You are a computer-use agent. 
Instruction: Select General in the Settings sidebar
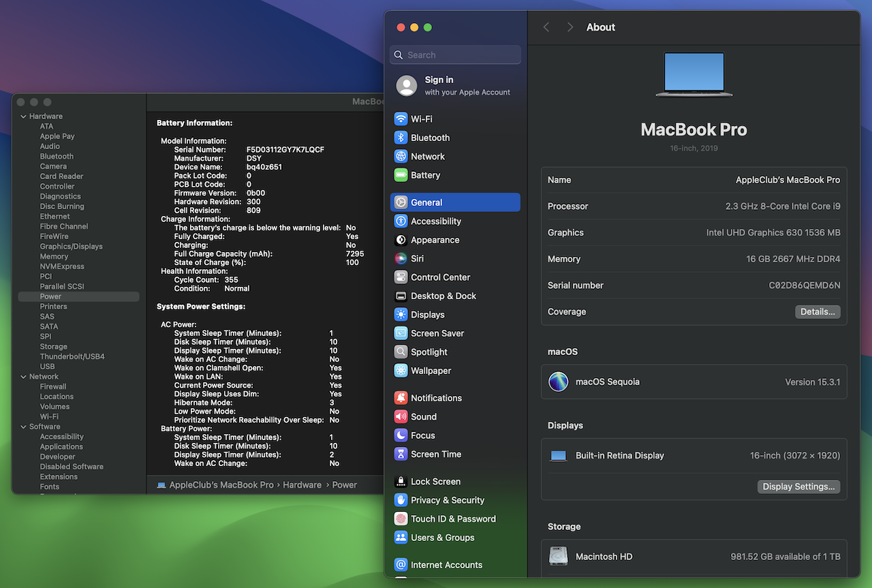pos(455,202)
